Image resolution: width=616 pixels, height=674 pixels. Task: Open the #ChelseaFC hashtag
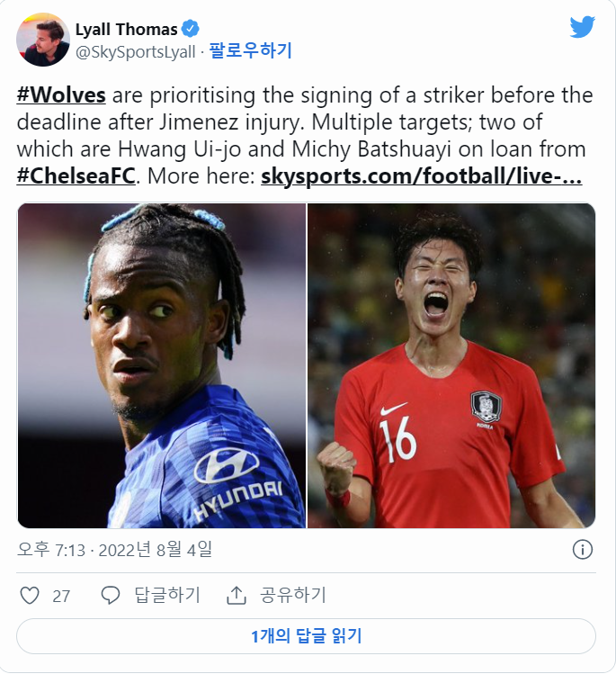(76, 176)
